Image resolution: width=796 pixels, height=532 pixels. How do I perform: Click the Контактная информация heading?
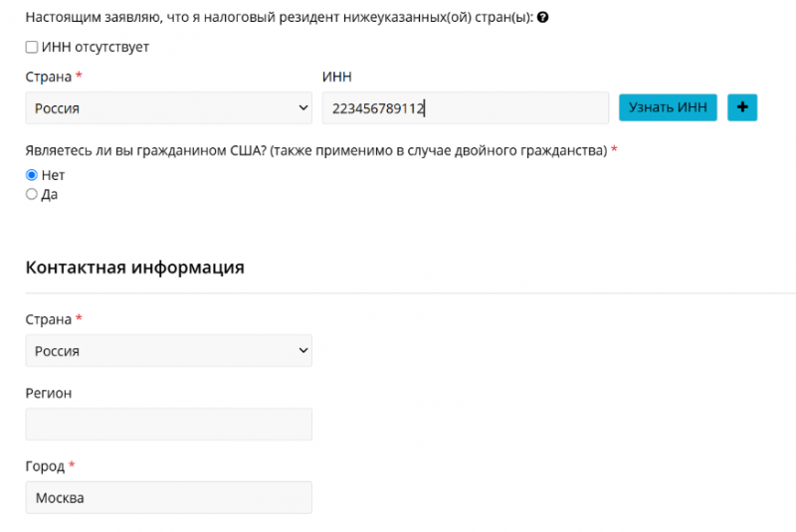point(134,267)
